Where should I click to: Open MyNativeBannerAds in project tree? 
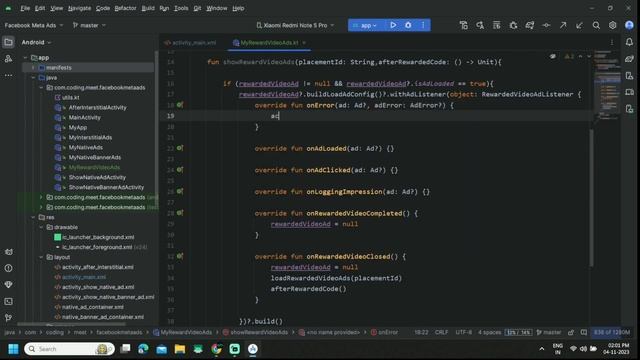point(95,157)
